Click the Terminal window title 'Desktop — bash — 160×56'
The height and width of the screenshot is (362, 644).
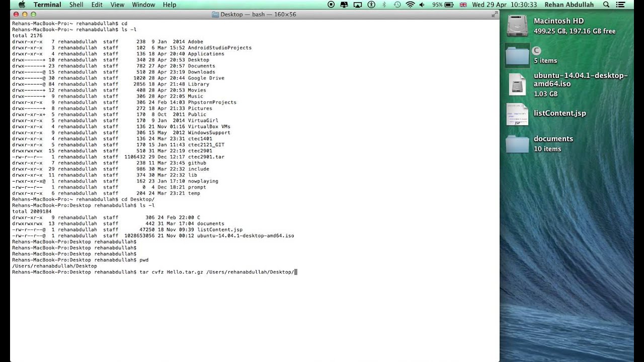tap(258, 15)
